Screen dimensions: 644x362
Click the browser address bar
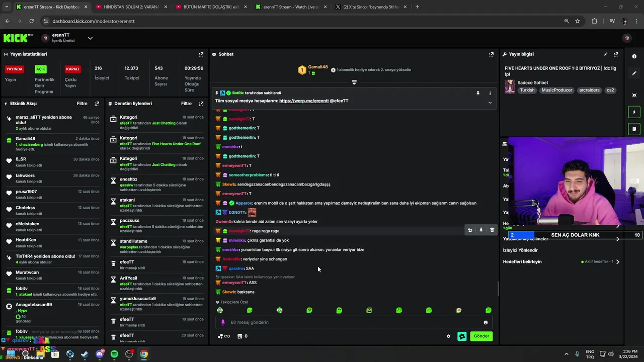[302, 21]
